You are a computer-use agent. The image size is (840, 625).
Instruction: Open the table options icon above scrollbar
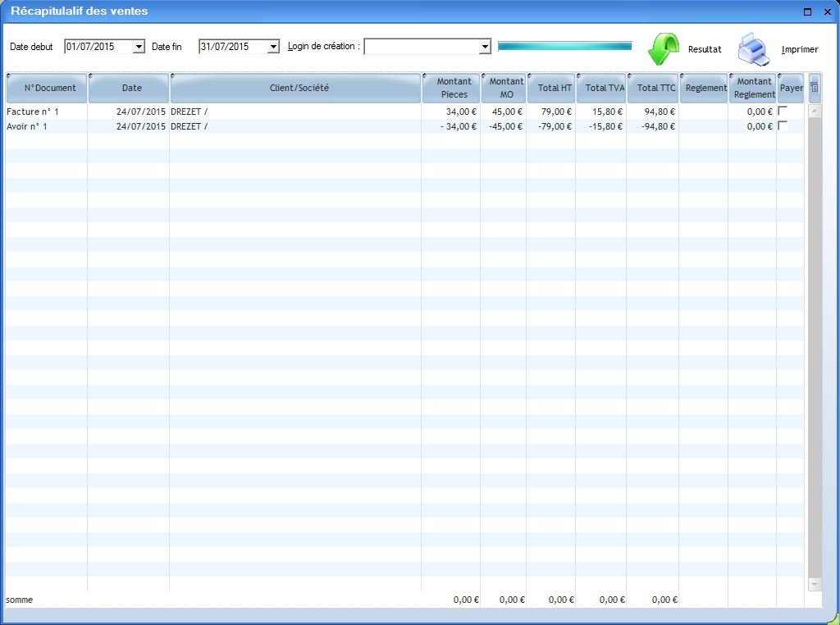tap(815, 88)
